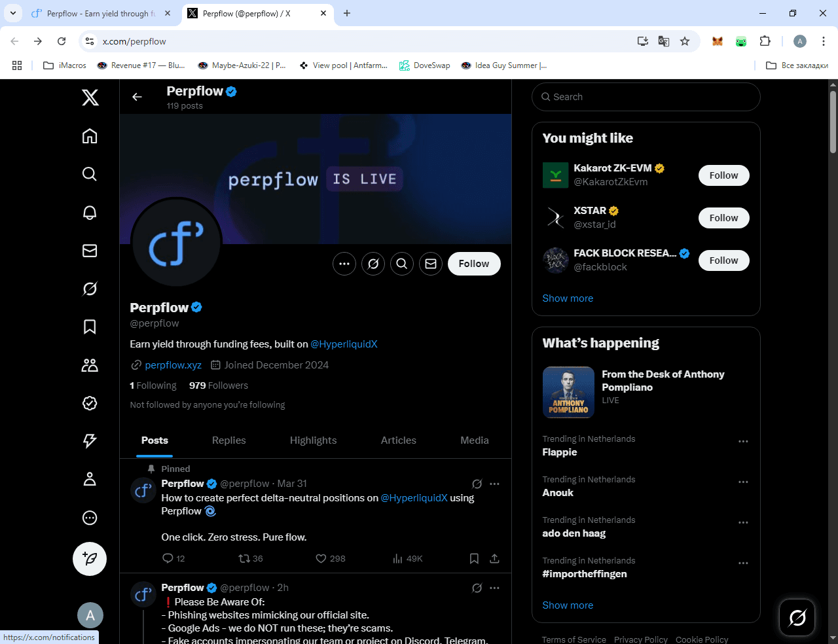The height and width of the screenshot is (644, 838).
Task: Open the @HyperliquidX mention in bio
Action: pyautogui.click(x=344, y=344)
